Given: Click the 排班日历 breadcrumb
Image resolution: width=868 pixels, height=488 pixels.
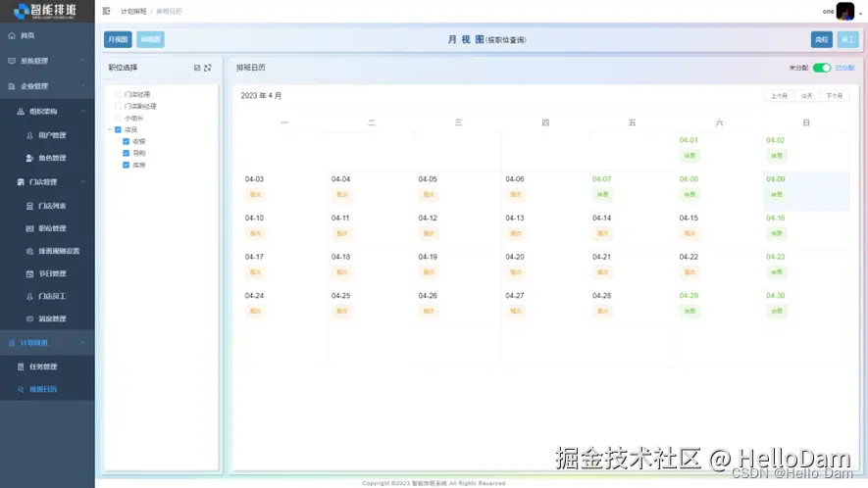Looking at the screenshot, I should point(169,11).
